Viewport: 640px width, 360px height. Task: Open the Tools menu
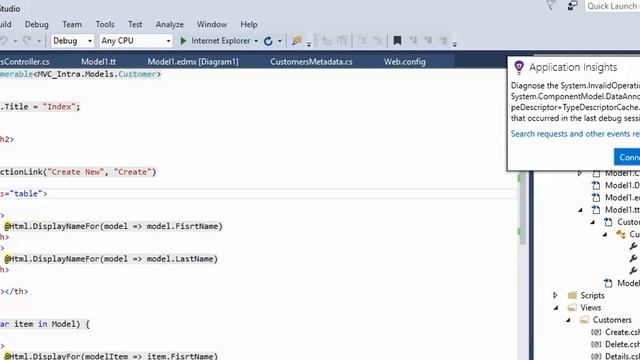(105, 24)
